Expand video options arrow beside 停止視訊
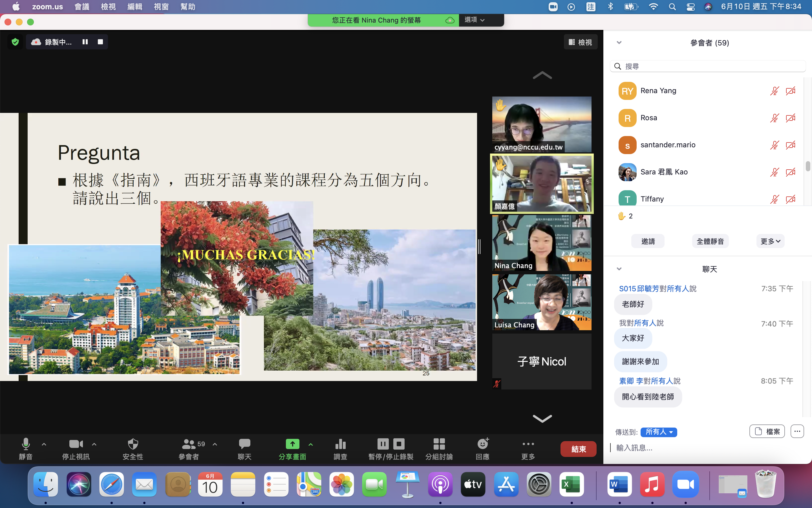Screen dimensions: 812x508 [x=94, y=444]
